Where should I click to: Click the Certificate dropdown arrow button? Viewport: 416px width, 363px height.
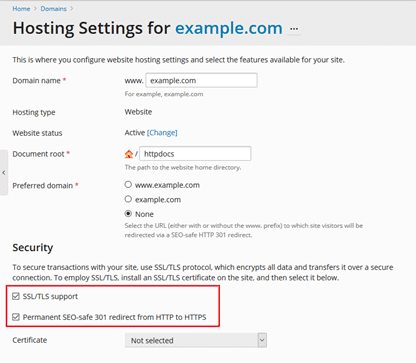[x=262, y=340]
